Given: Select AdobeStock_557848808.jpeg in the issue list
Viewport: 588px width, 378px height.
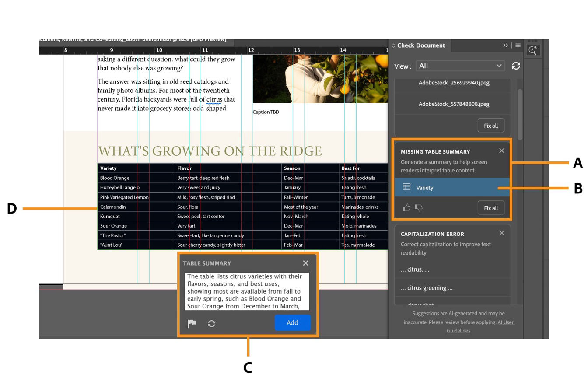Looking at the screenshot, I should click(454, 104).
